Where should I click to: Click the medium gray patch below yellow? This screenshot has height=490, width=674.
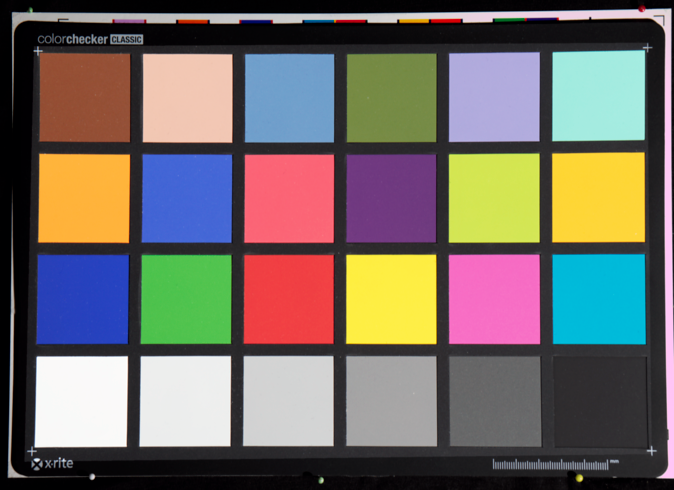(x=392, y=401)
